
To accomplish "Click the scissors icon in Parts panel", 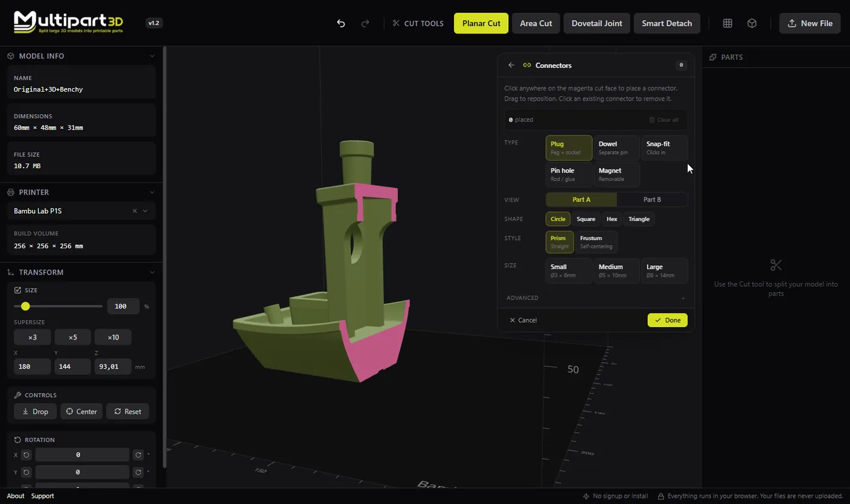I will pyautogui.click(x=776, y=265).
